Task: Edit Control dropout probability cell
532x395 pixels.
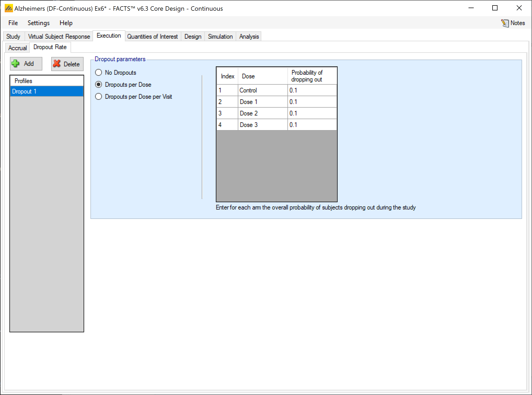Action: click(x=312, y=90)
